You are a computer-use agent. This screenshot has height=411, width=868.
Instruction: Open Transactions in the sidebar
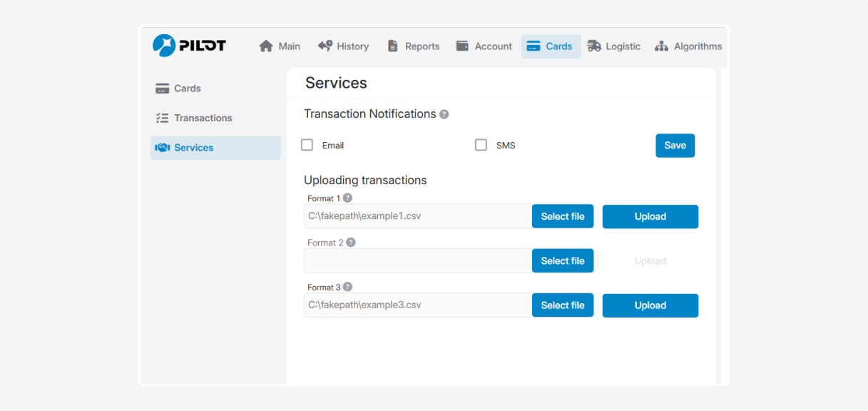pyautogui.click(x=203, y=118)
